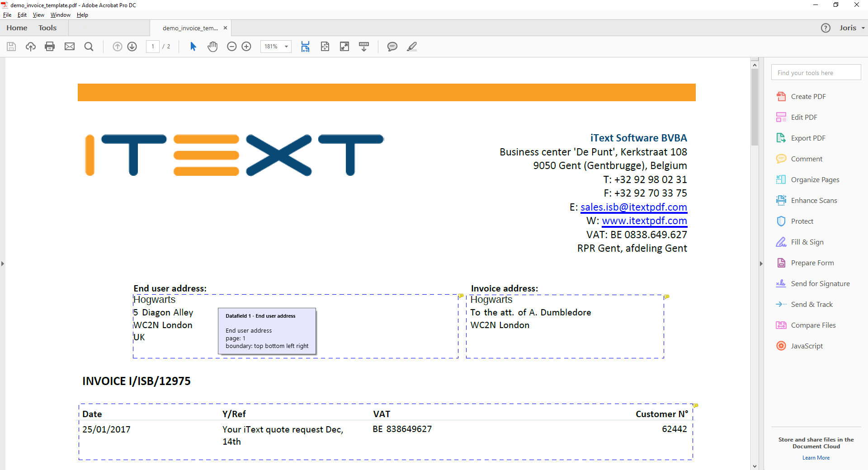The height and width of the screenshot is (470, 868).
Task: Open the View menu
Action: (38, 14)
